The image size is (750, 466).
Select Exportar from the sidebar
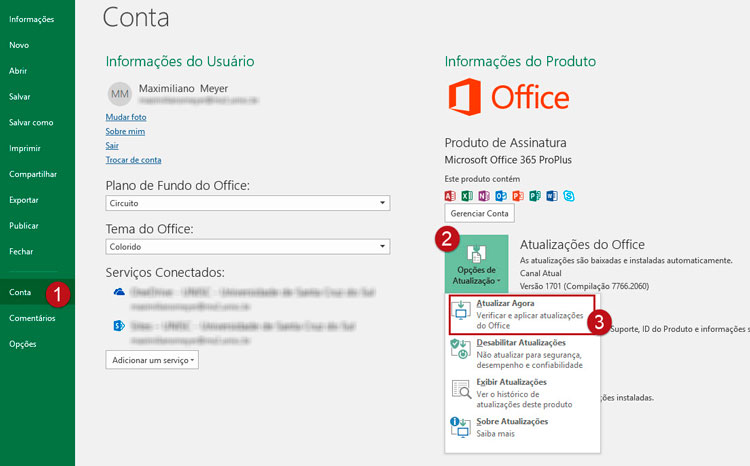pyautogui.click(x=24, y=200)
